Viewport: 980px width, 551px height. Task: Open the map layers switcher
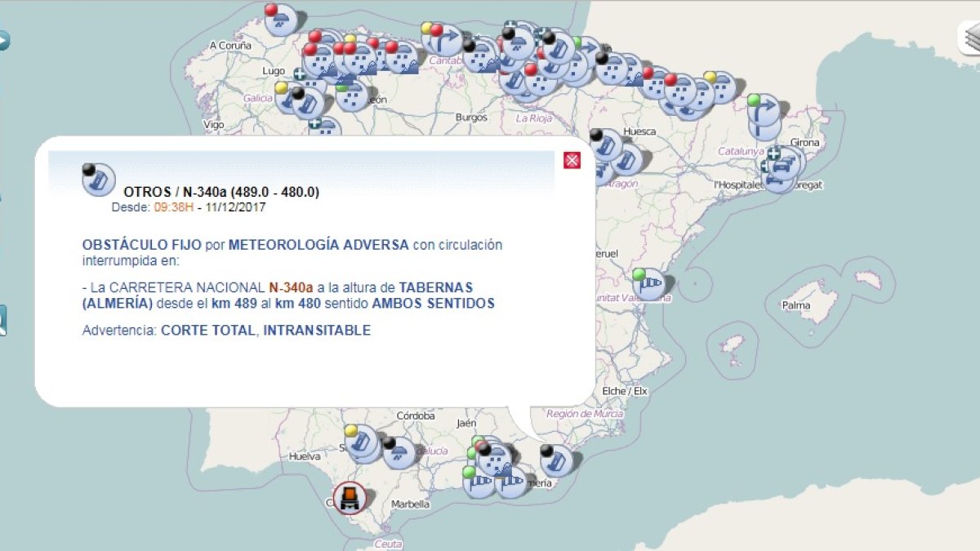pyautogui.click(x=969, y=38)
